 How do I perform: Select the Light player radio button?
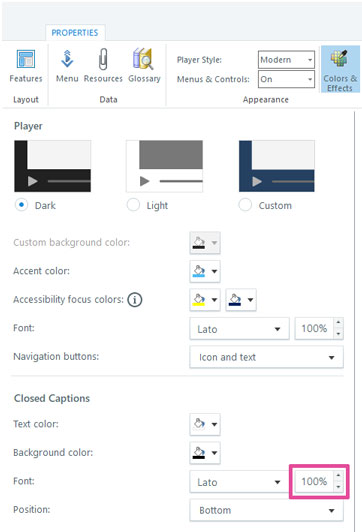click(x=133, y=205)
